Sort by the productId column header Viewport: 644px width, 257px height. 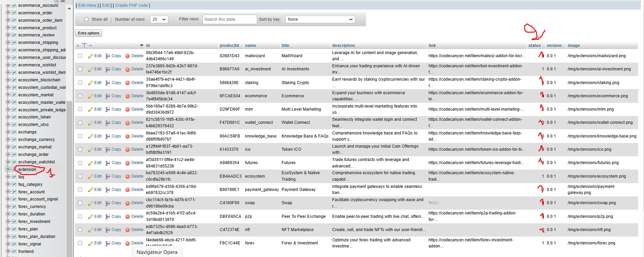pyautogui.click(x=229, y=46)
